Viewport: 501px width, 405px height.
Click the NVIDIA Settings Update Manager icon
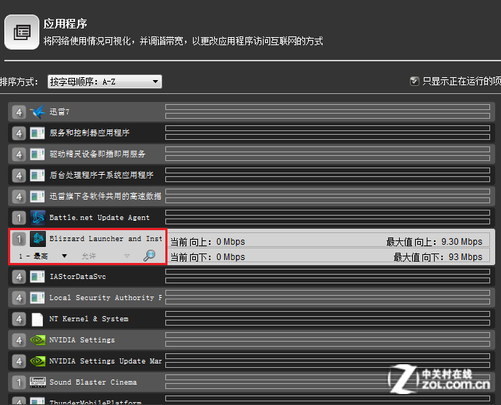pyautogui.click(x=37, y=361)
